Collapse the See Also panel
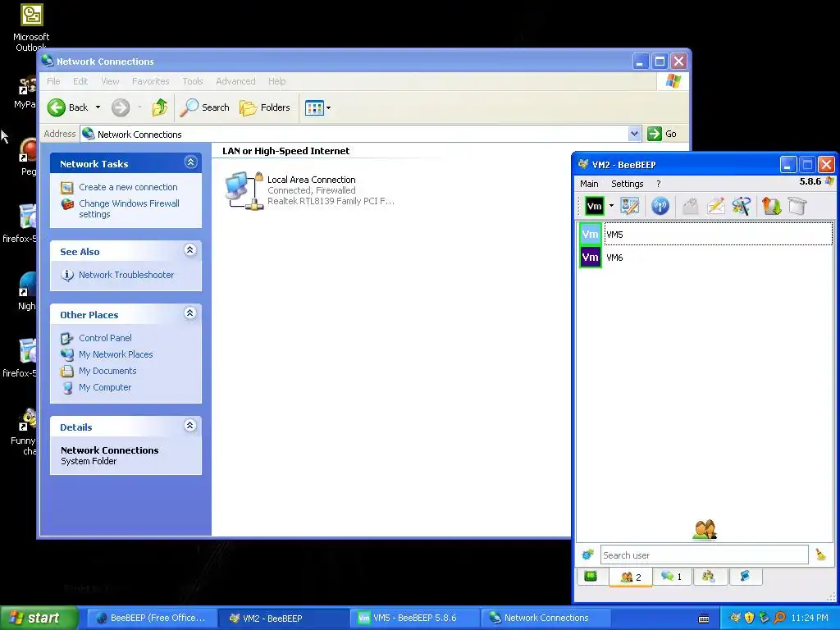The height and width of the screenshot is (630, 840). (x=190, y=249)
